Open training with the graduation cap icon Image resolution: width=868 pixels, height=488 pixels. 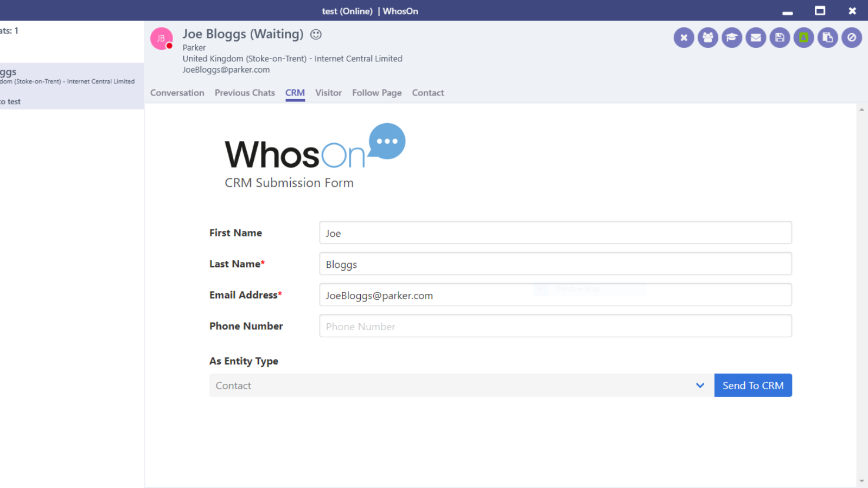tap(731, 37)
